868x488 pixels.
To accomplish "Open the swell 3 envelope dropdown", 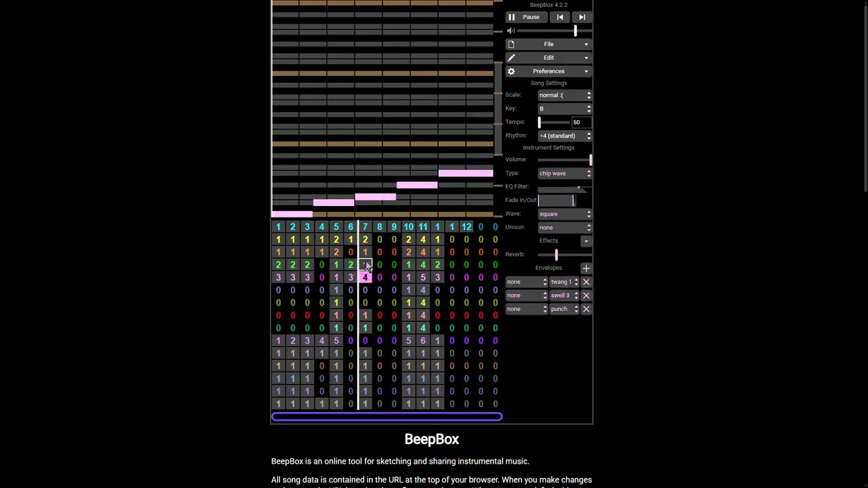I will coord(564,296).
